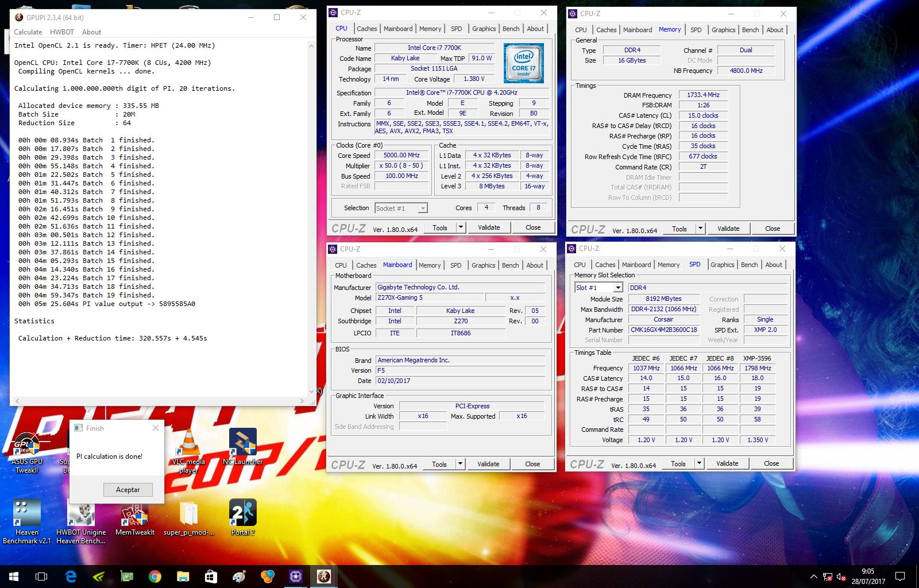
Task: Open ASUS GPU Tweak II desktop icon
Action: 27,452
